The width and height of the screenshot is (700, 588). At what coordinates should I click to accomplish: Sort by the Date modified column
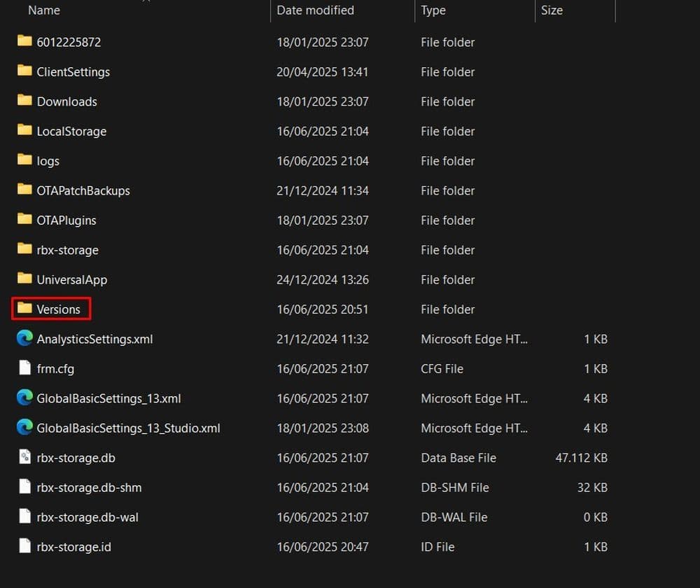coord(315,10)
